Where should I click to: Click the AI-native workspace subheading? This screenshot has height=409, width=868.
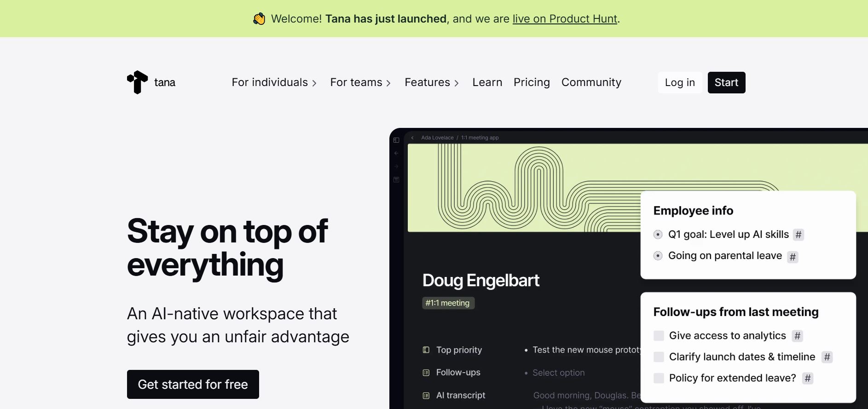(x=238, y=325)
